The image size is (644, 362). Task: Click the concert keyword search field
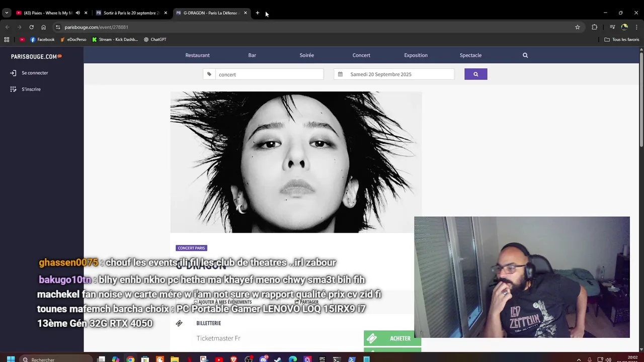coord(269,74)
